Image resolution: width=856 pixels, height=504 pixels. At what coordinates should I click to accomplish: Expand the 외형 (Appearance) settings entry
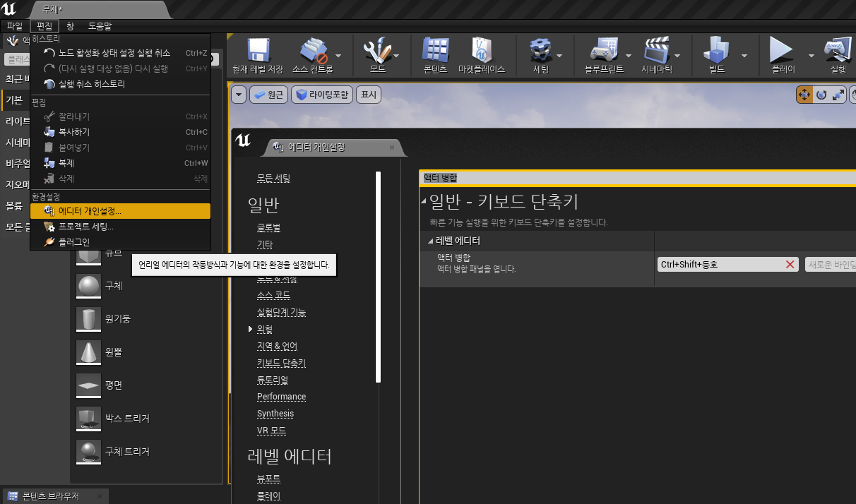(x=250, y=329)
